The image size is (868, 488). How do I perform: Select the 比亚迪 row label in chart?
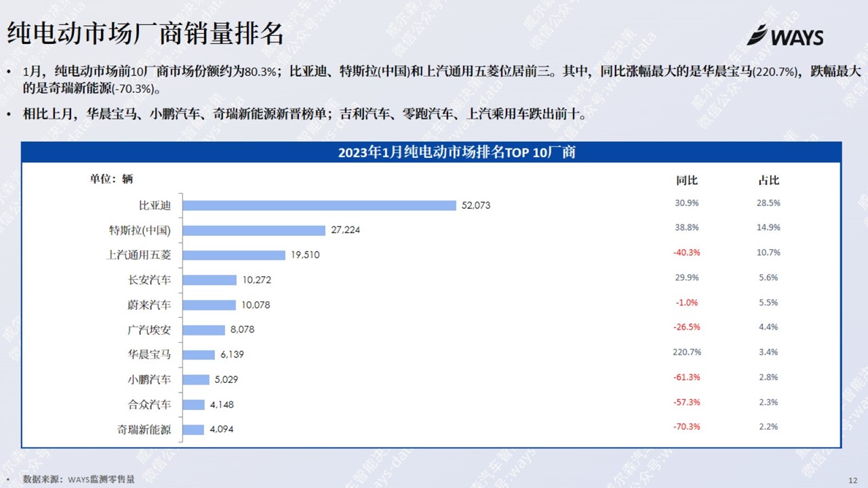pos(155,205)
